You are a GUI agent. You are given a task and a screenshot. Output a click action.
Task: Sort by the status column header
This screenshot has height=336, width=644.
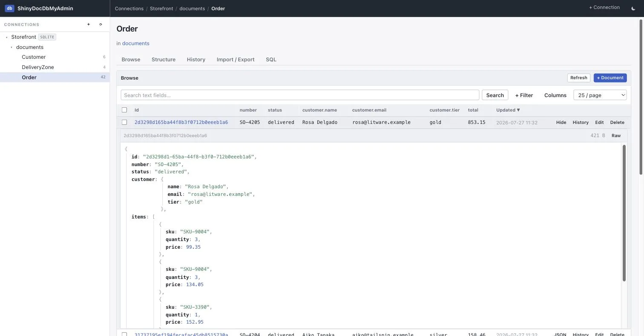275,110
